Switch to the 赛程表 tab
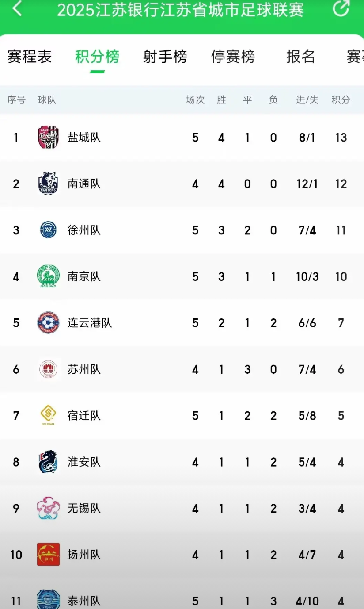This screenshot has height=609, width=364. (x=30, y=57)
